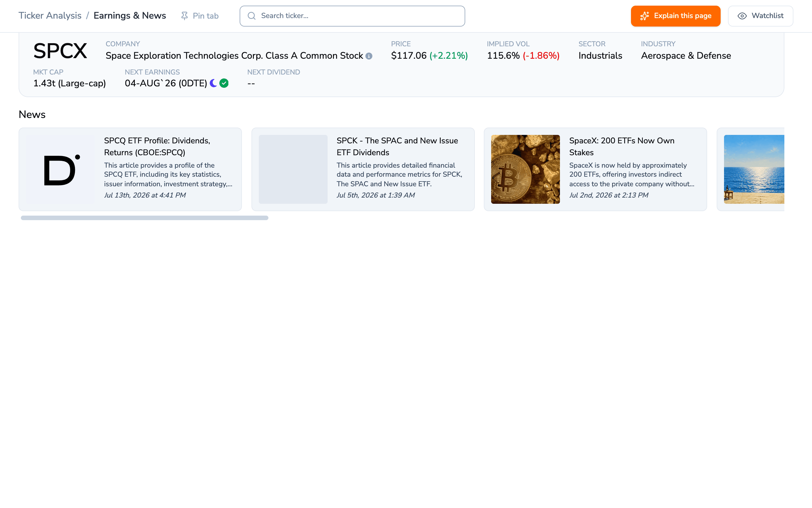Open the Watchlist button

click(760, 16)
